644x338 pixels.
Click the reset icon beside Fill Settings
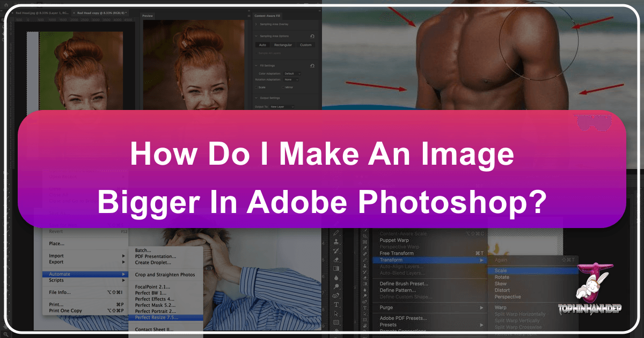pyautogui.click(x=312, y=65)
